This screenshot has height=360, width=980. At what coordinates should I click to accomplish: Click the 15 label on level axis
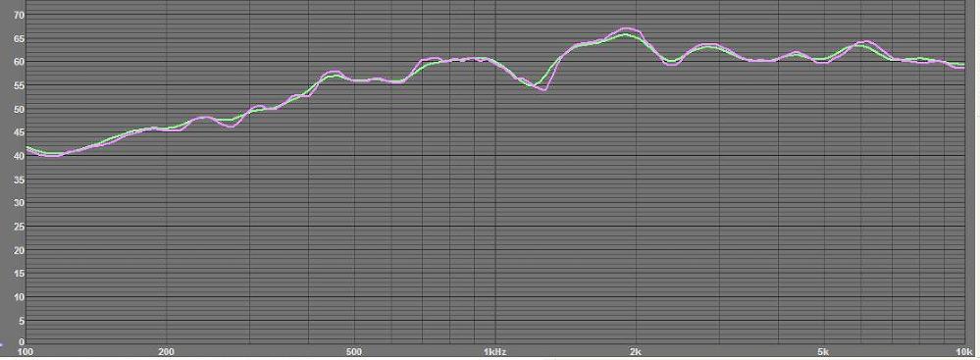click(x=19, y=273)
